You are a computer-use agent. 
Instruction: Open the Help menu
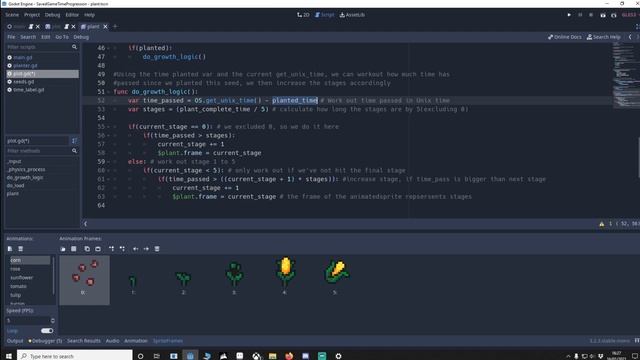coord(89,15)
